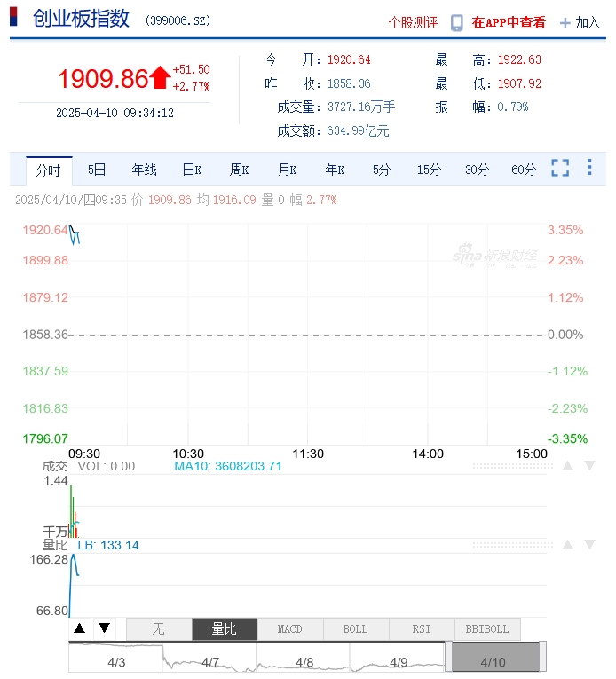
Task: Open the three-dot more options menu
Action: click(x=589, y=168)
